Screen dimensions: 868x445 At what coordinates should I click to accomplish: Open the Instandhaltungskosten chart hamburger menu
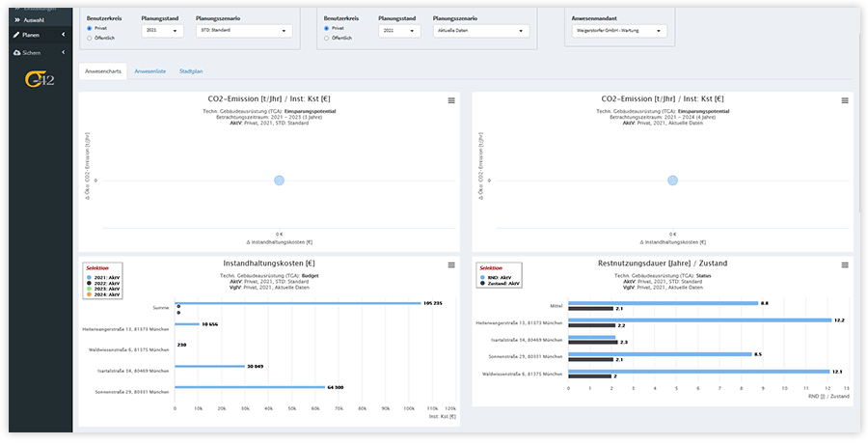pos(451,265)
